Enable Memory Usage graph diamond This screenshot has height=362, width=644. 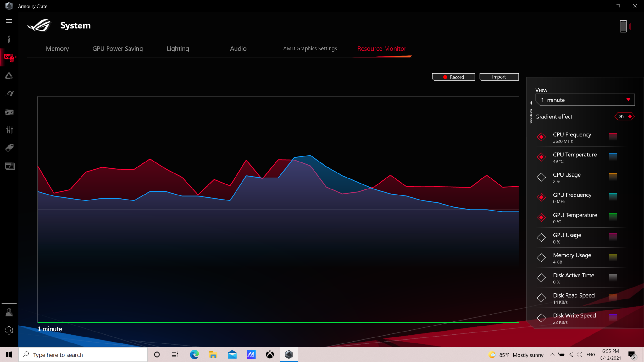point(541,257)
